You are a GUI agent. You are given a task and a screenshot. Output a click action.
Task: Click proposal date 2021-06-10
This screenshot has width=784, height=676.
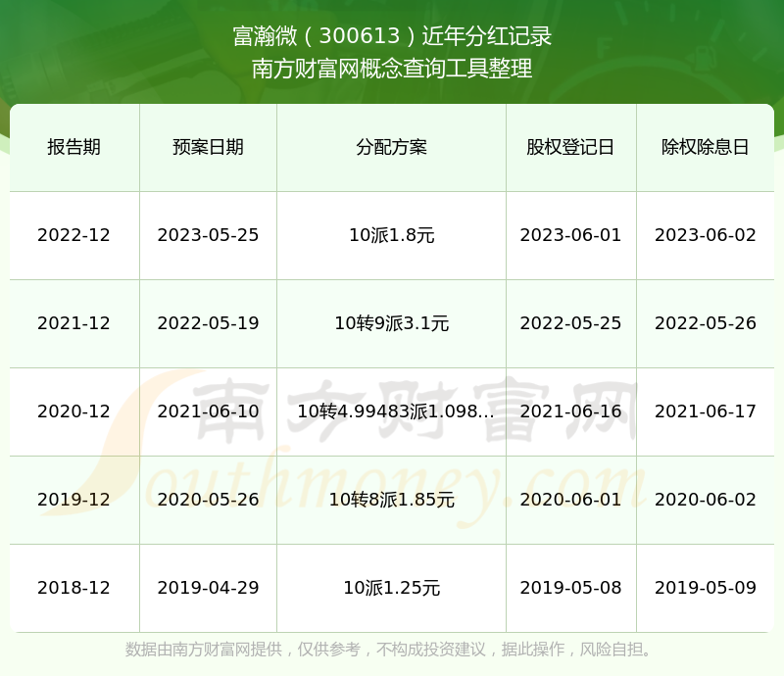[208, 411]
